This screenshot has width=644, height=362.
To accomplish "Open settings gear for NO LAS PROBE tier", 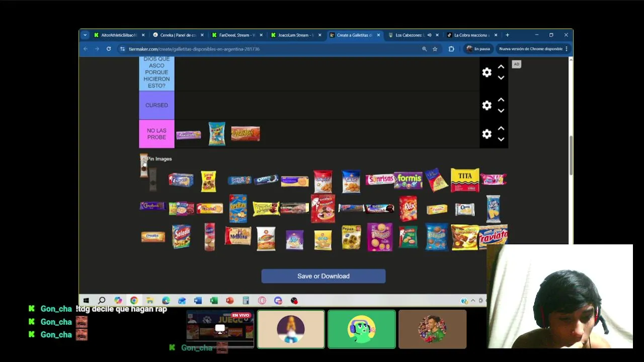I will (x=487, y=134).
